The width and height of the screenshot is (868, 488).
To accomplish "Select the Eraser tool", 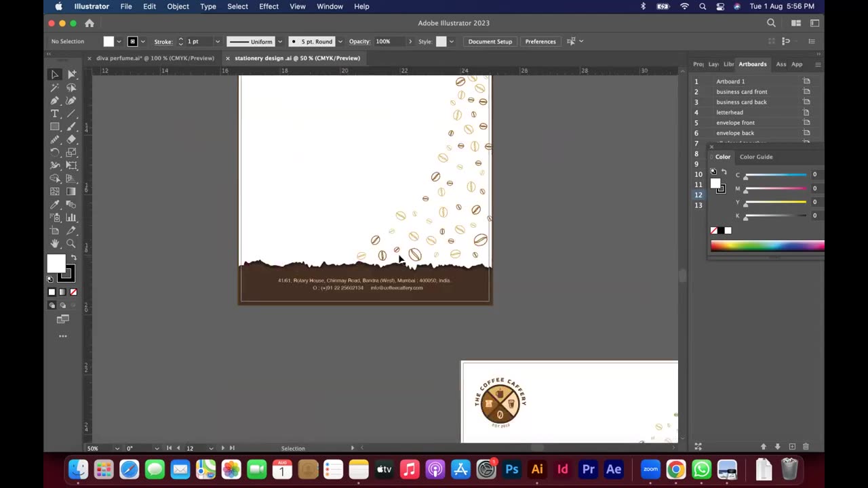I will [71, 140].
